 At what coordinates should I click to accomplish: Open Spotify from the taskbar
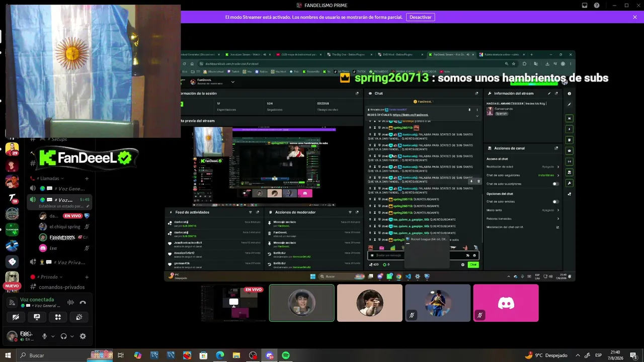[x=286, y=355]
